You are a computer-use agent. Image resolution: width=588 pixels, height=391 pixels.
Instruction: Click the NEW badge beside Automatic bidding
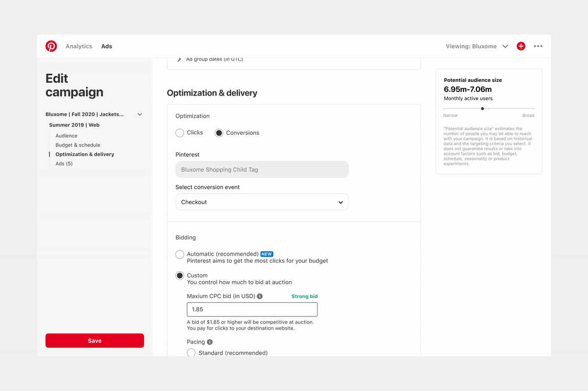tap(267, 254)
